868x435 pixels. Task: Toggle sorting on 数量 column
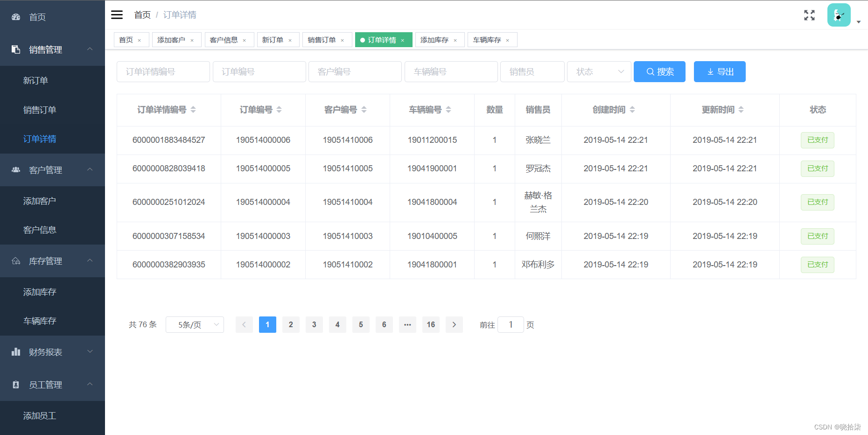tap(495, 110)
